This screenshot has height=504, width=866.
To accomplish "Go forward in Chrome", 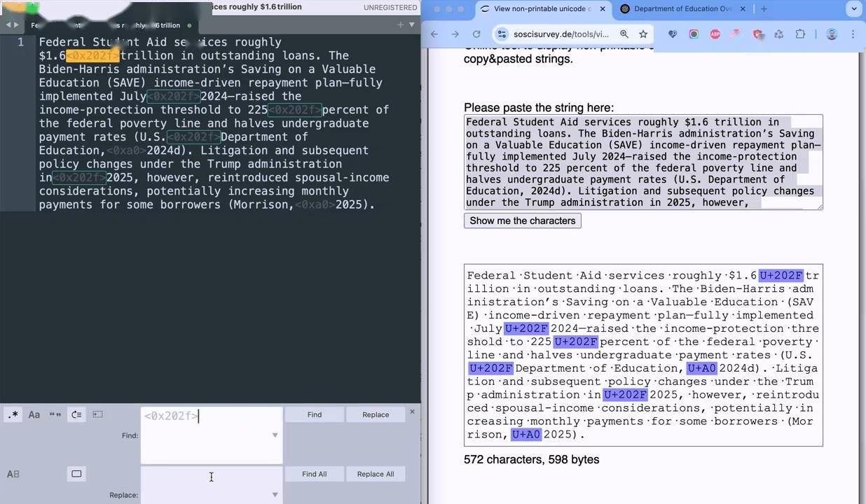I will [455, 34].
